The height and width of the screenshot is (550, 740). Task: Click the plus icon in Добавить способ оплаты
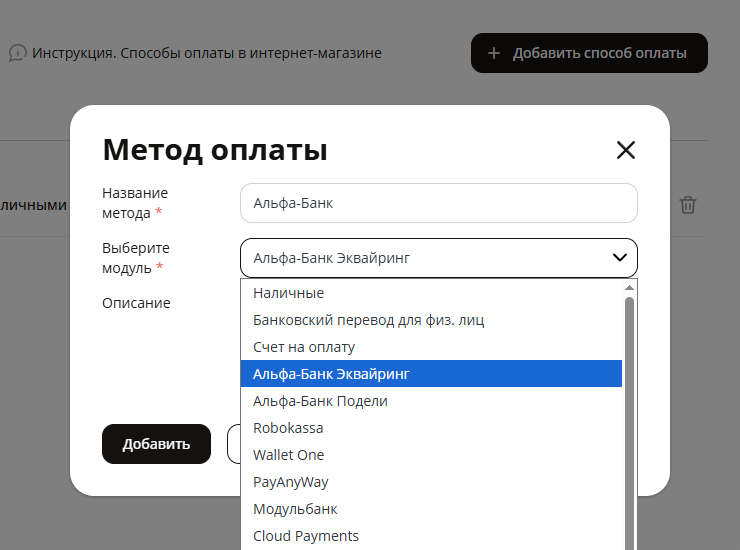point(494,53)
